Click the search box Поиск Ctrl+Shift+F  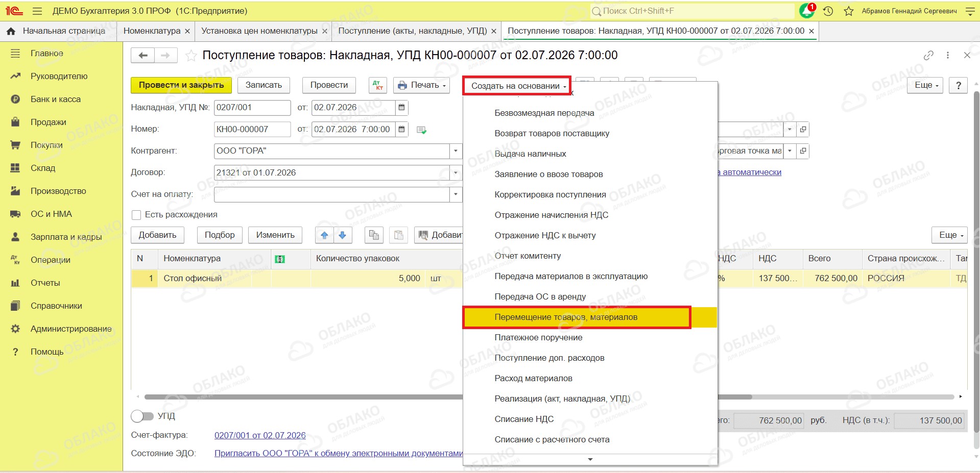[x=692, y=11]
